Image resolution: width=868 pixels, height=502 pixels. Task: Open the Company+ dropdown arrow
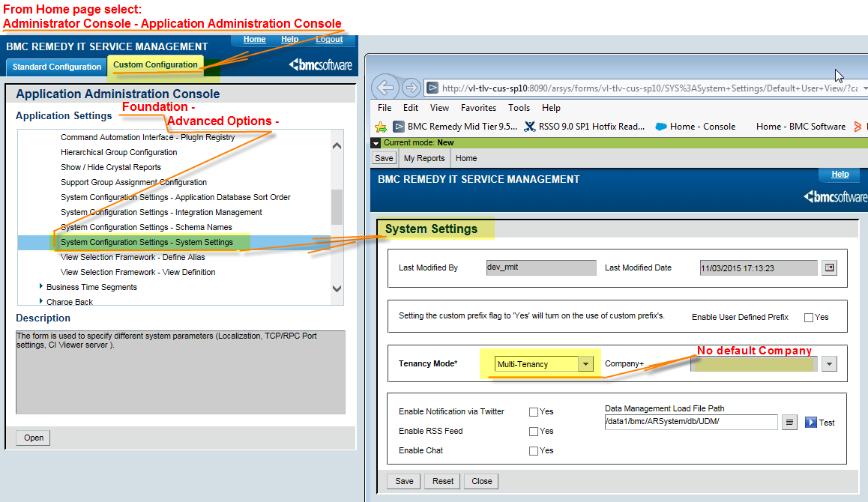(x=829, y=363)
